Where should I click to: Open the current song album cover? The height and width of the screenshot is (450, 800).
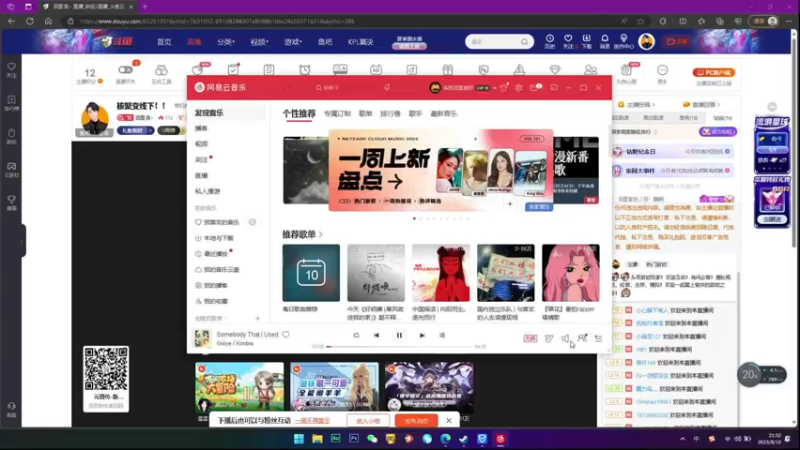[x=202, y=338]
